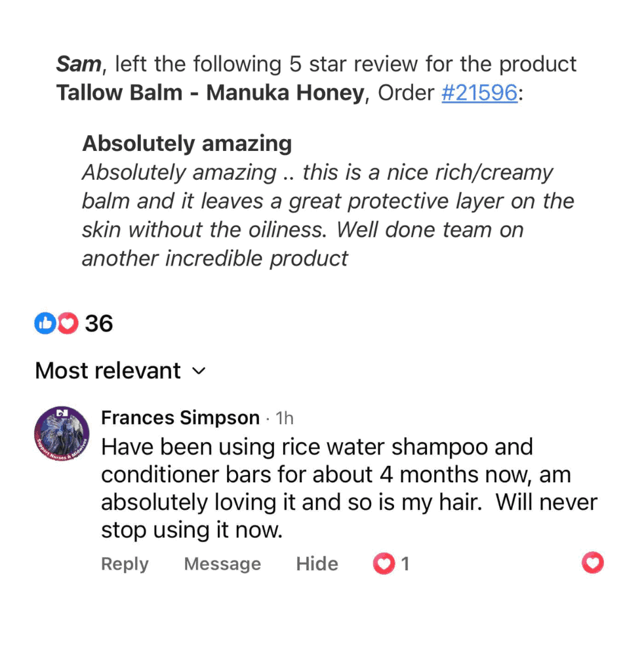Open the Most relevant comment sorting
This screenshot has height=647, width=644.
(108, 371)
